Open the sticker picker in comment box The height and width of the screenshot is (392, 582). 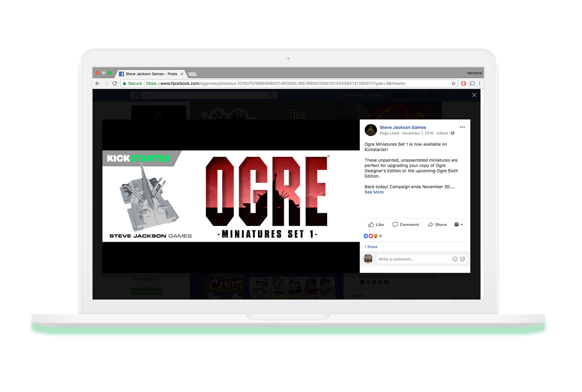463,259
